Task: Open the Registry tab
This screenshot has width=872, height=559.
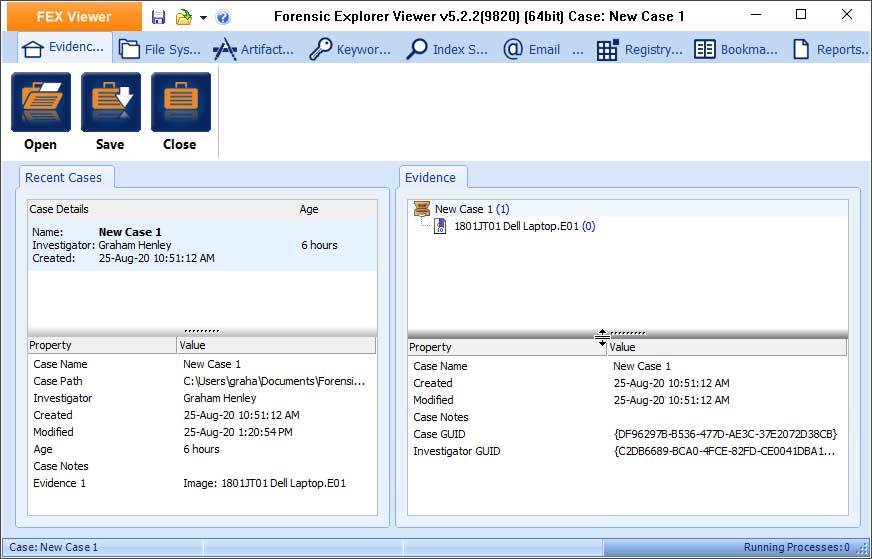Action: pyautogui.click(x=639, y=49)
